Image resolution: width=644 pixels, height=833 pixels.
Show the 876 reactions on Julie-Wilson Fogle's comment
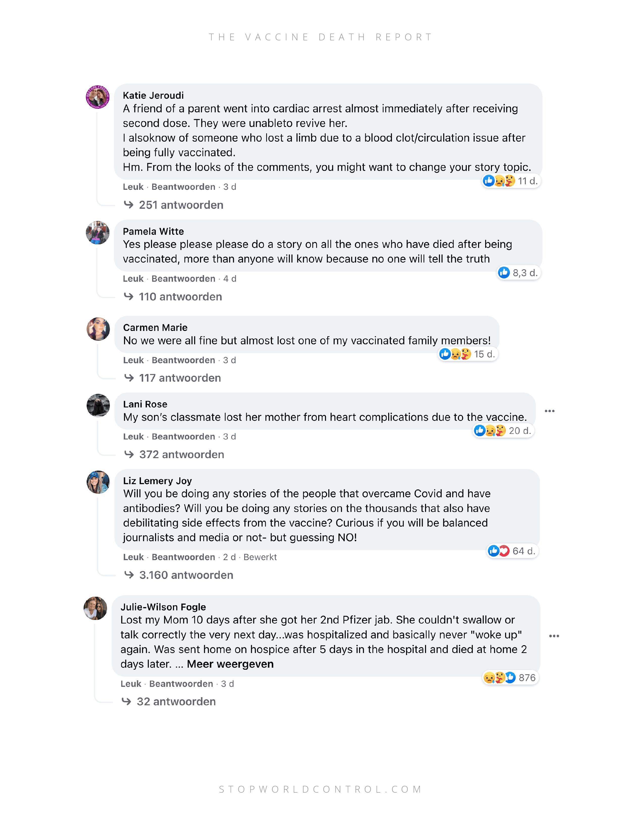click(x=510, y=678)
